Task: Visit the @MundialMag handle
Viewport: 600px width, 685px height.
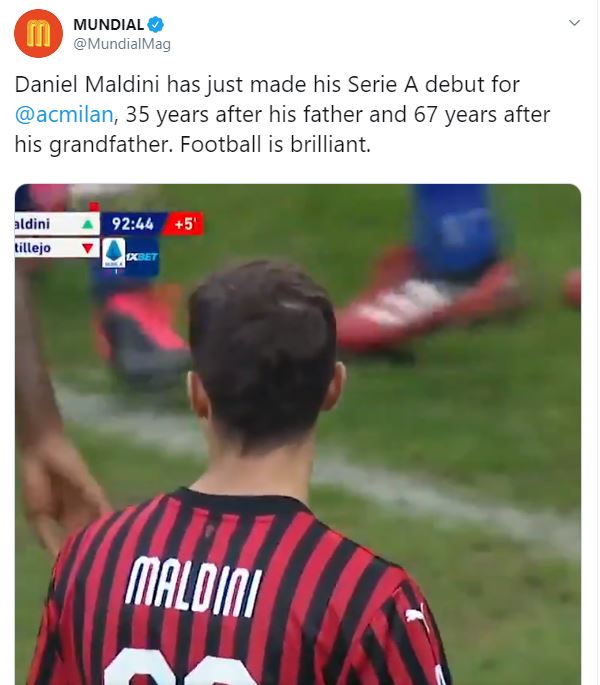Action: click(122, 44)
